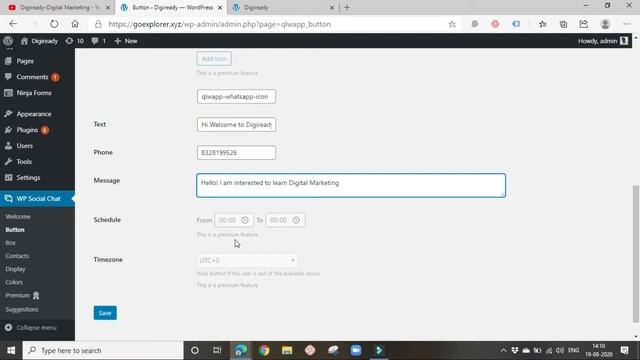Open the Premium submenu
The image size is (640, 360).
[x=22, y=295]
